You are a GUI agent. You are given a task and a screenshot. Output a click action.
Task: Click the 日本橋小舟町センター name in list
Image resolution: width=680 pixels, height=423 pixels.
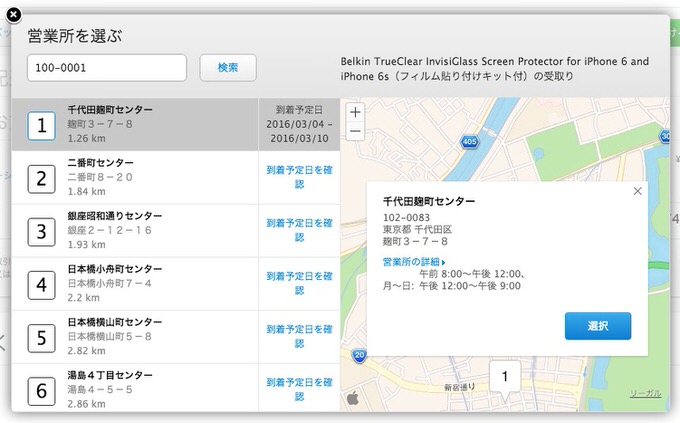coord(115,269)
